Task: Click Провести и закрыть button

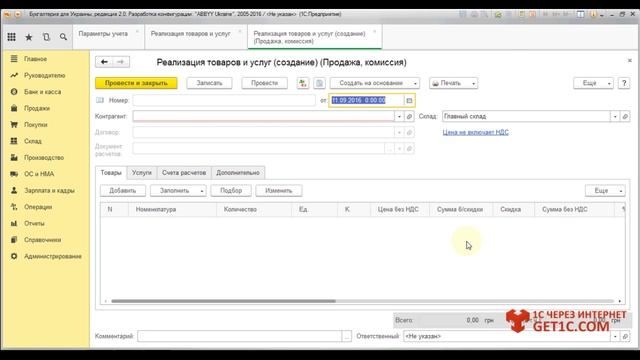Action: pyautogui.click(x=136, y=83)
